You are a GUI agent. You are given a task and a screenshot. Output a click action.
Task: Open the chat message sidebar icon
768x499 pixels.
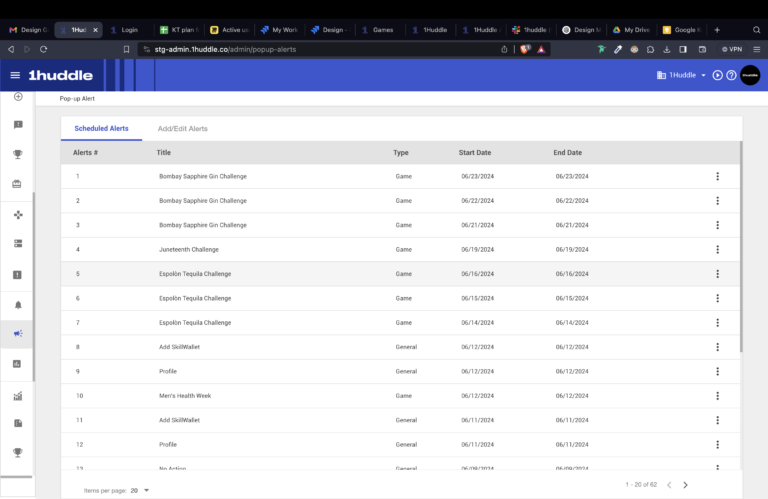click(17, 125)
